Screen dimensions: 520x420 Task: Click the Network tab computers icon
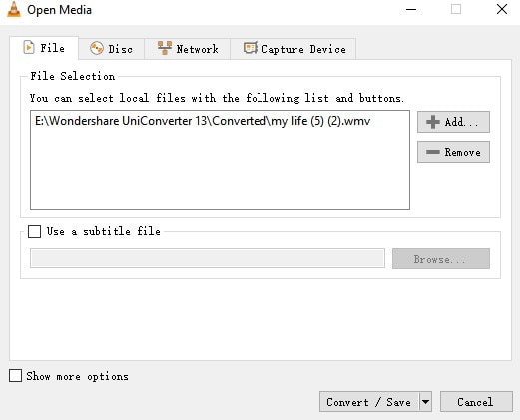tap(165, 48)
